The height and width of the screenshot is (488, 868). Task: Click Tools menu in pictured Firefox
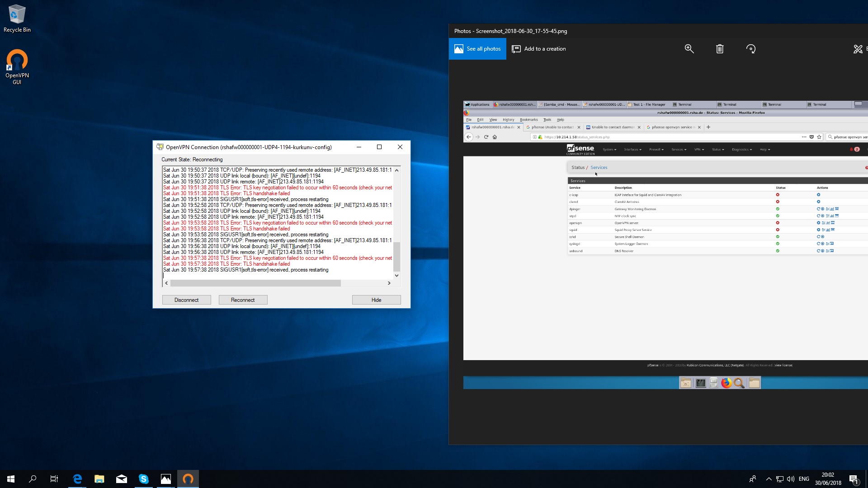coord(547,120)
